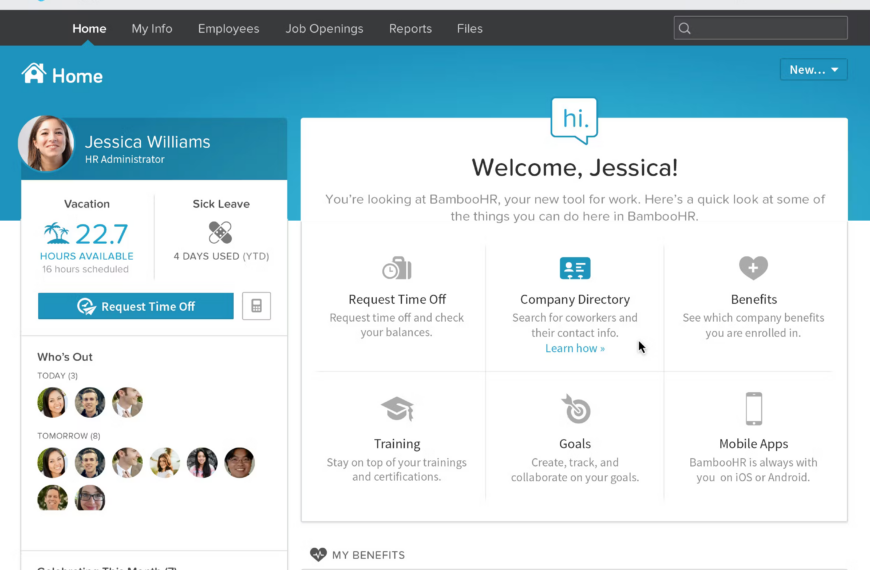Viewport: 870px width, 570px height.
Task: Click the HOURS AVAILABLE label
Action: tap(87, 256)
